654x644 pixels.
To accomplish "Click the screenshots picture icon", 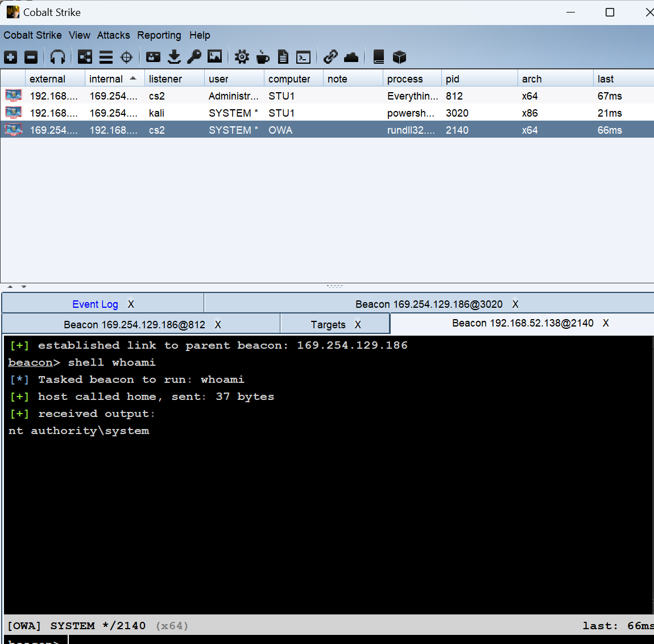I will tap(215, 57).
